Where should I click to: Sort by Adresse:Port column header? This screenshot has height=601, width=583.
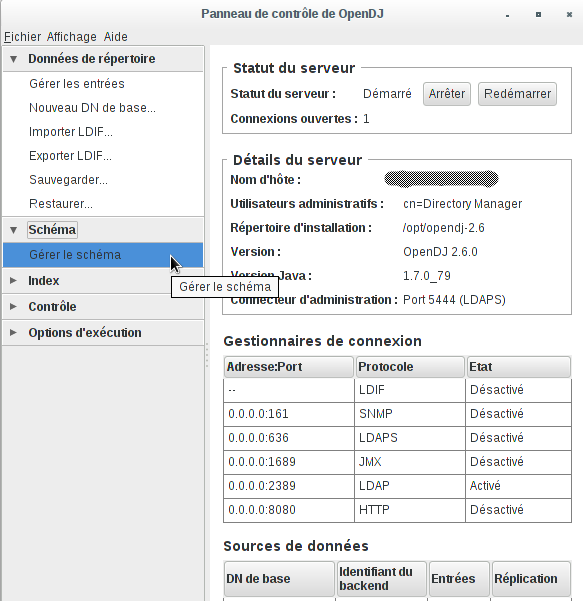[289, 367]
